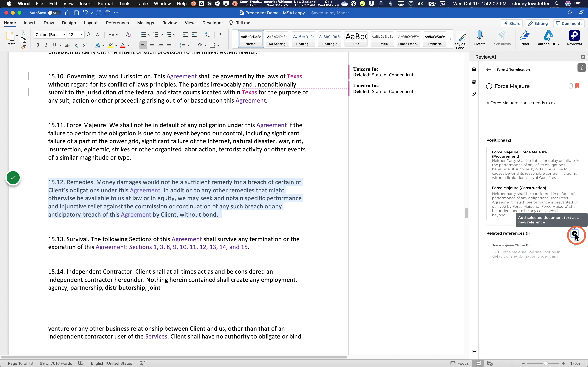
Task: Toggle the AutoSave switch
Action: [53, 13]
